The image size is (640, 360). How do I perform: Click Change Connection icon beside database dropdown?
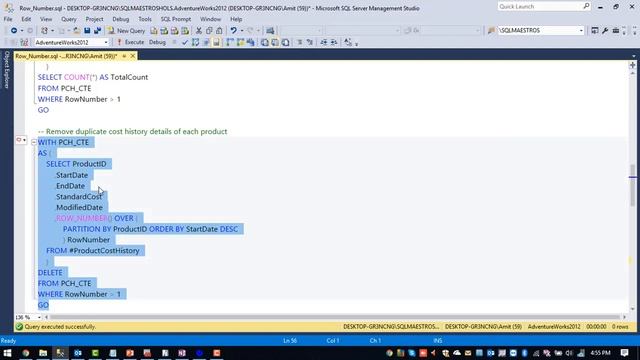coord(24,42)
